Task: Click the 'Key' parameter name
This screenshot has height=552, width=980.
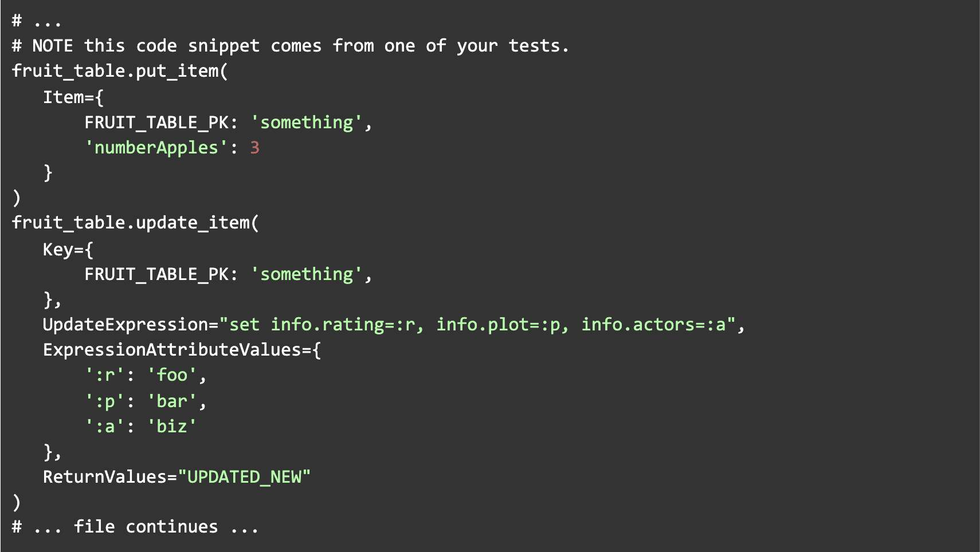Action: tap(58, 249)
